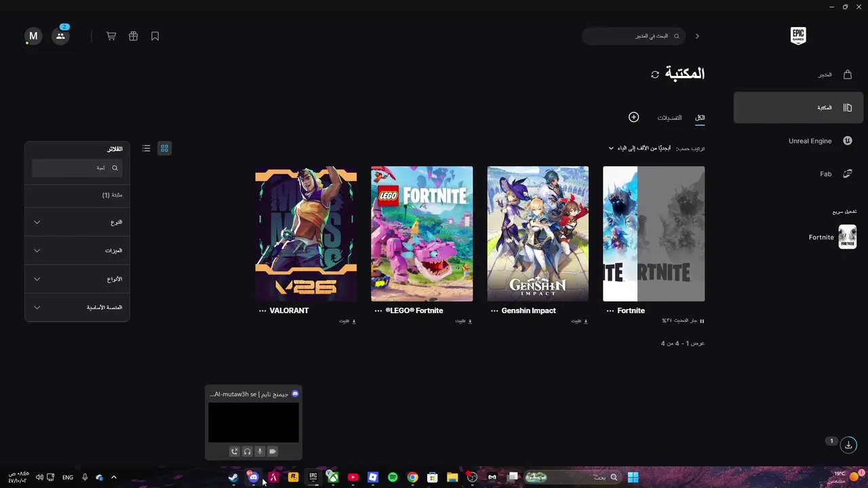Open OBS Studio from the taskbar

pyautogui.click(x=472, y=477)
